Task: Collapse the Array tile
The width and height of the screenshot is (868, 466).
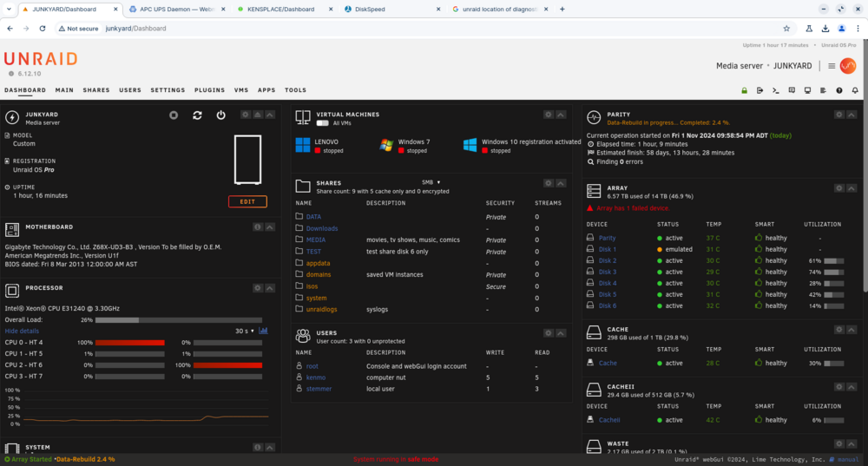Action: pyautogui.click(x=852, y=188)
